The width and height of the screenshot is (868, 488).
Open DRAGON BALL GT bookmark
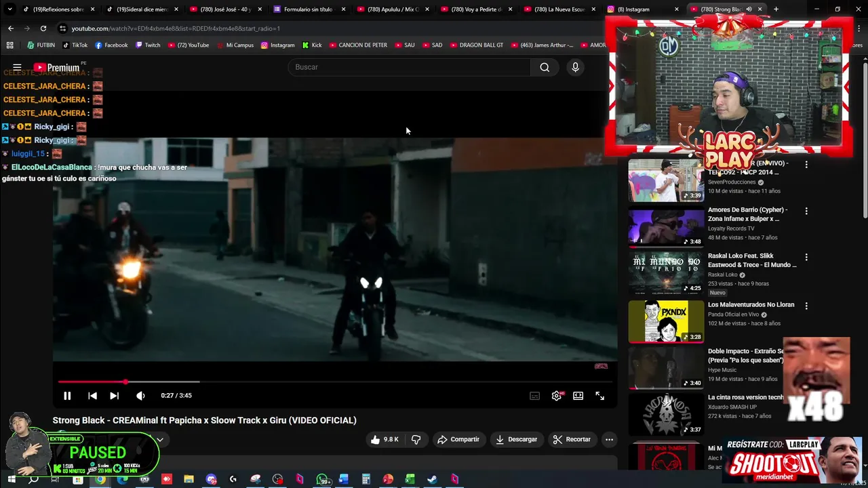[x=476, y=45]
